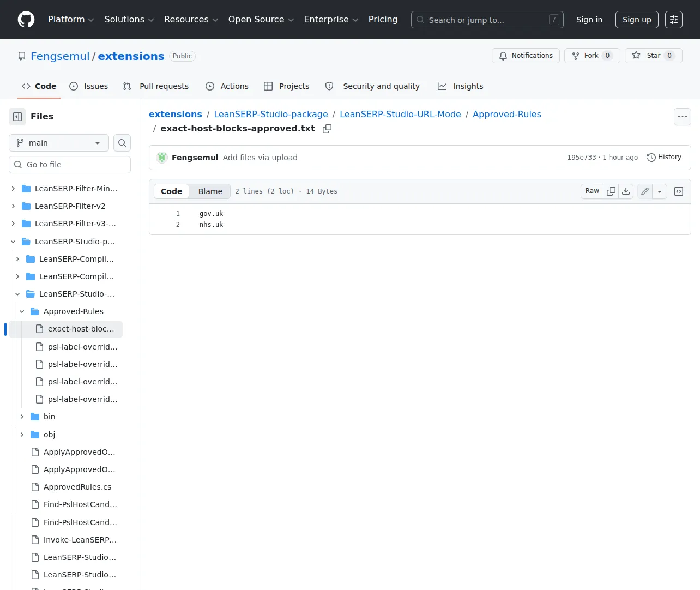Image resolution: width=700 pixels, height=590 pixels.
Task: Collapse the file tree panel icon
Action: pos(17,117)
